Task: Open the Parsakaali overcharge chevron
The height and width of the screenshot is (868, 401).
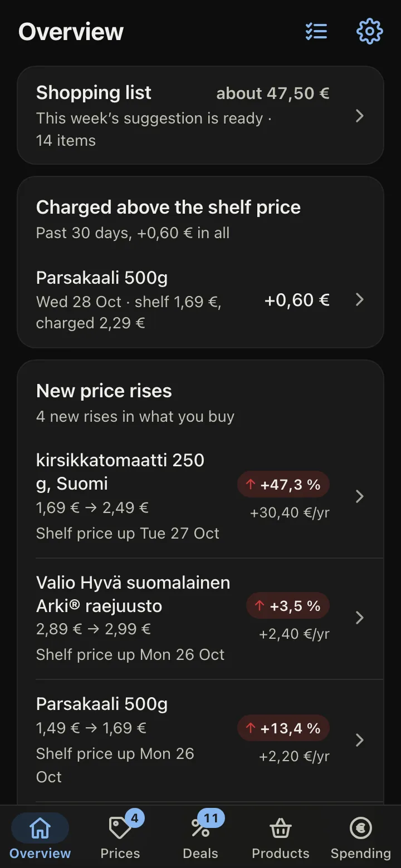Action: click(x=360, y=300)
